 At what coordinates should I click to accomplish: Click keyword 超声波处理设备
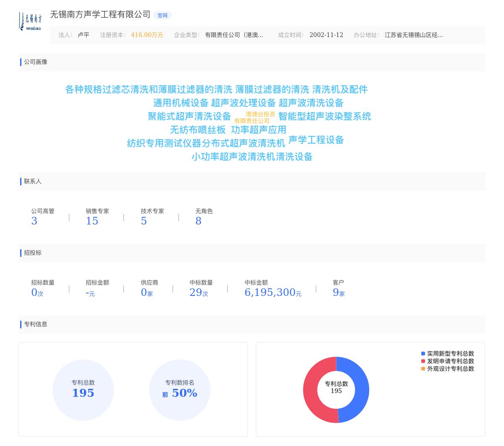pyautogui.click(x=243, y=103)
